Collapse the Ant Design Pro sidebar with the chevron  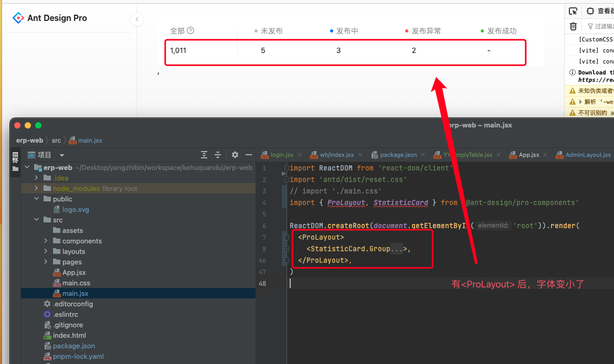137,19
